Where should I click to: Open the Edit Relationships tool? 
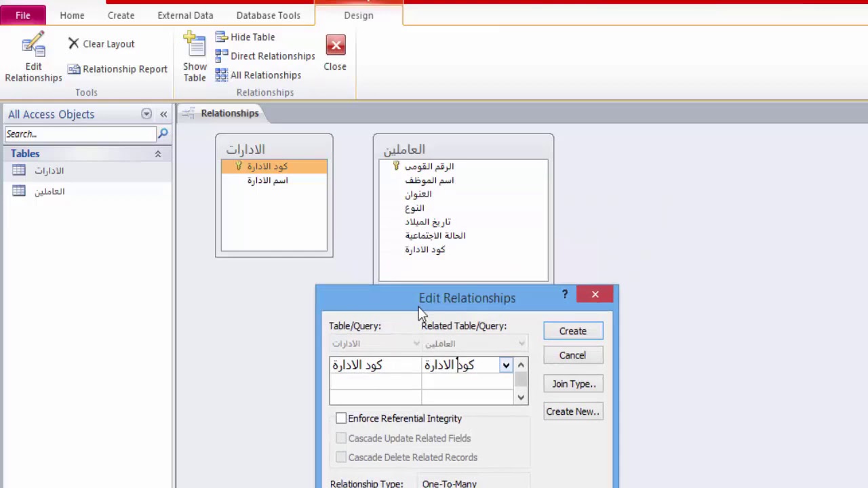(x=33, y=57)
